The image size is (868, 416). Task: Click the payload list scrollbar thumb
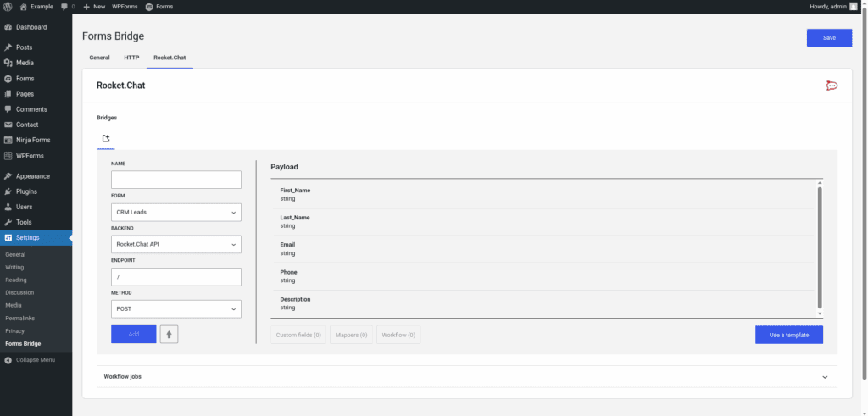click(x=820, y=248)
